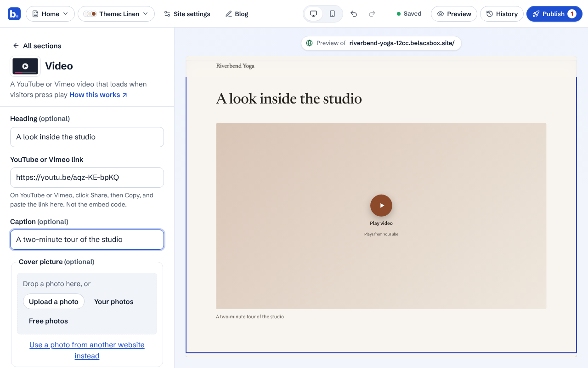Click the Riverbend Yoga site title
Viewport: 588px width, 368px height.
click(235, 66)
